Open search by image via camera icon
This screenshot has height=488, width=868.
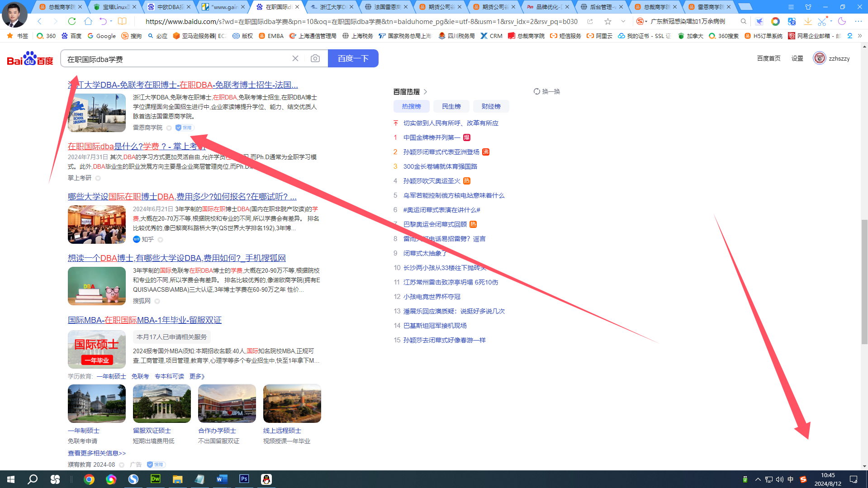pyautogui.click(x=315, y=58)
